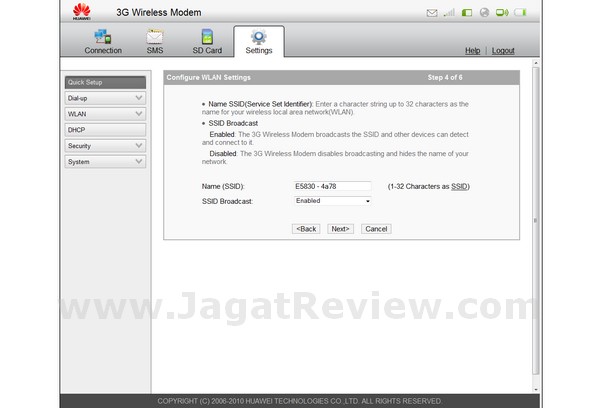This screenshot has width=600, height=408.
Task: Open the Connection tab
Action: [103, 42]
